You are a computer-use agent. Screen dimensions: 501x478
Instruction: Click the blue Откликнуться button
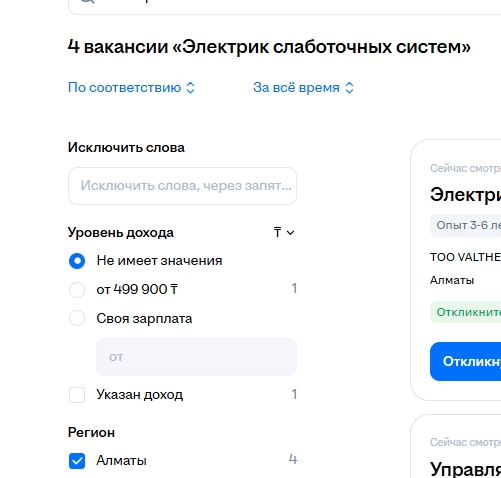(465, 361)
